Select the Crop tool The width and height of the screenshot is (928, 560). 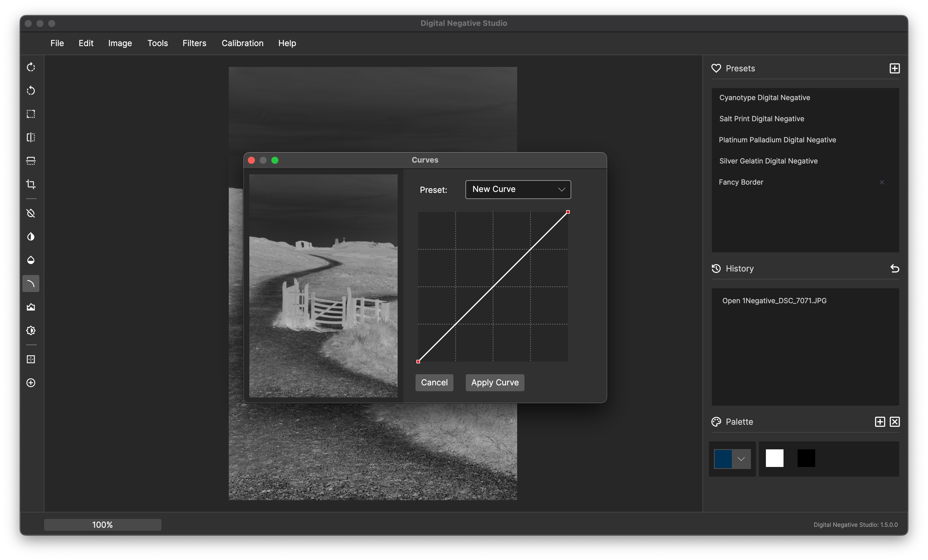point(31,184)
